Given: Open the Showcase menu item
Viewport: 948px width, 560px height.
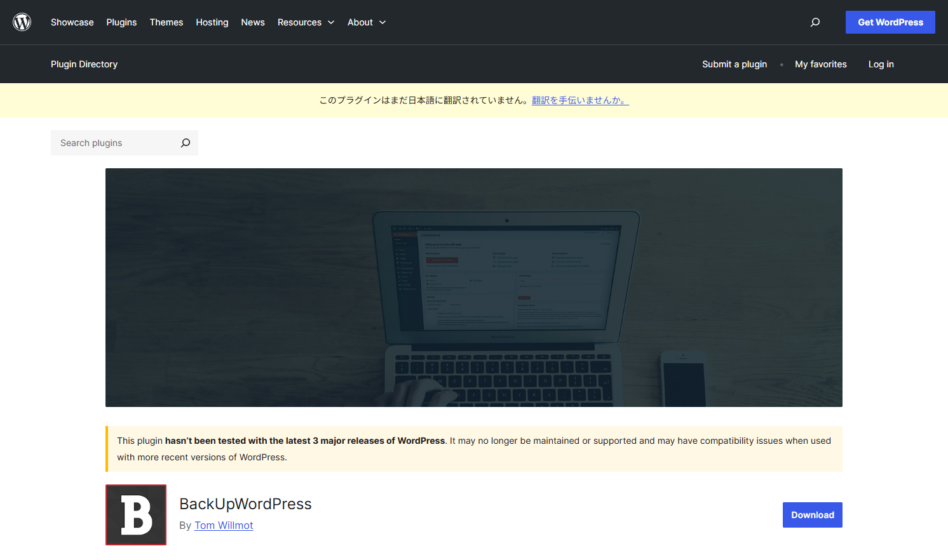Looking at the screenshot, I should [x=72, y=22].
